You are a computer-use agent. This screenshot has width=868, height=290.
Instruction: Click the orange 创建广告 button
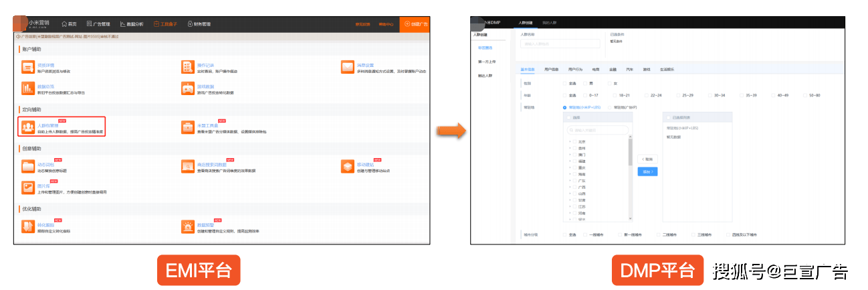(415, 24)
